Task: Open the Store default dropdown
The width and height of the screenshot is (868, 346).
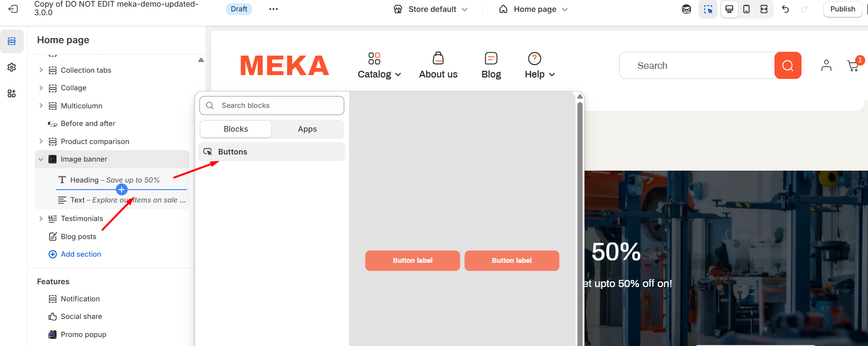Action: (x=431, y=9)
